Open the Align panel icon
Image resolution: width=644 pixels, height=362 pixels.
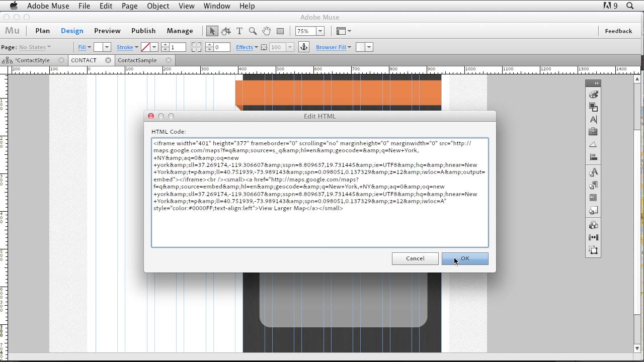click(x=594, y=157)
